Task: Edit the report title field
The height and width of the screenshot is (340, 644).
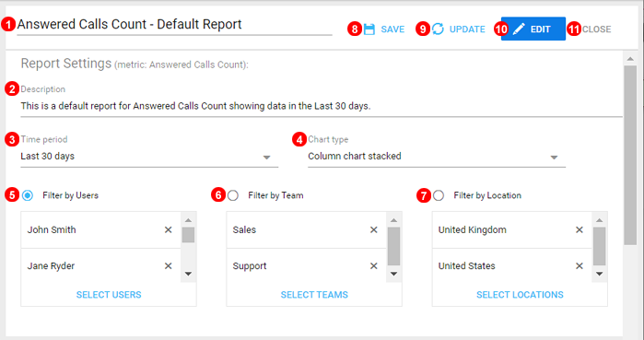Action: point(174,25)
